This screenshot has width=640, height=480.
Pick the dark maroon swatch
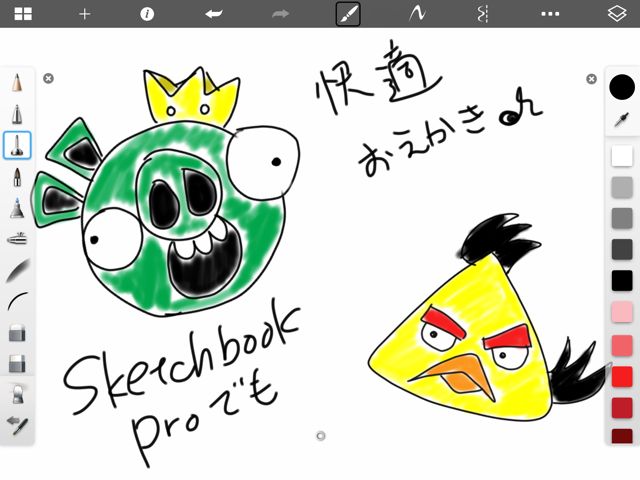coord(622,436)
